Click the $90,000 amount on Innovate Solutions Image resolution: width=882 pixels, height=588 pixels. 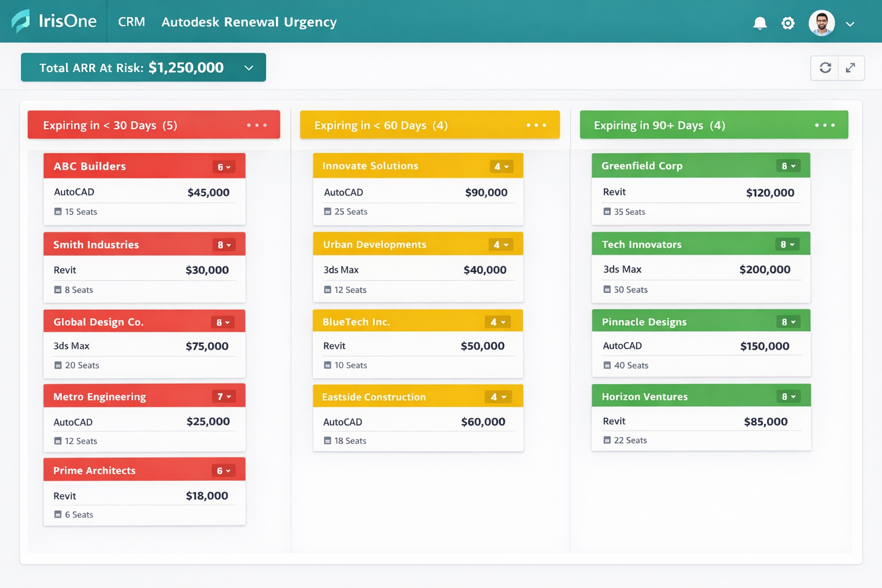[486, 193]
